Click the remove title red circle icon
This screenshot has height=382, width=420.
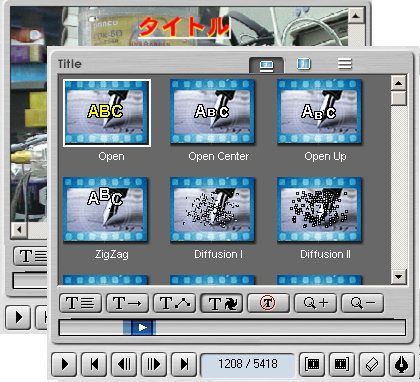point(268,303)
